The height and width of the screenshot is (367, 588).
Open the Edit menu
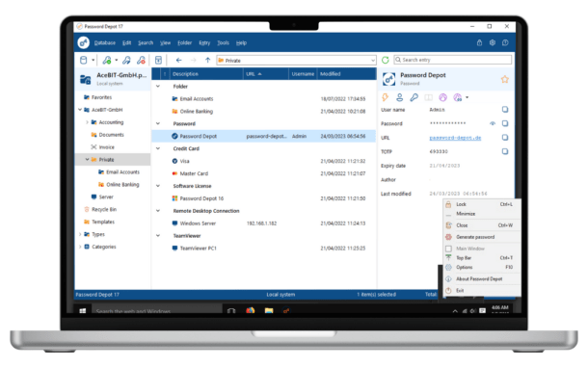[126, 42]
